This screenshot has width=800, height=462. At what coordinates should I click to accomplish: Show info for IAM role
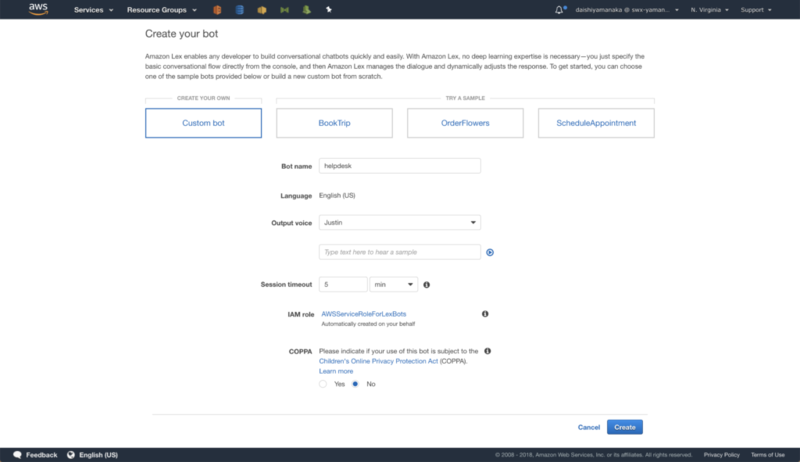coord(485,314)
